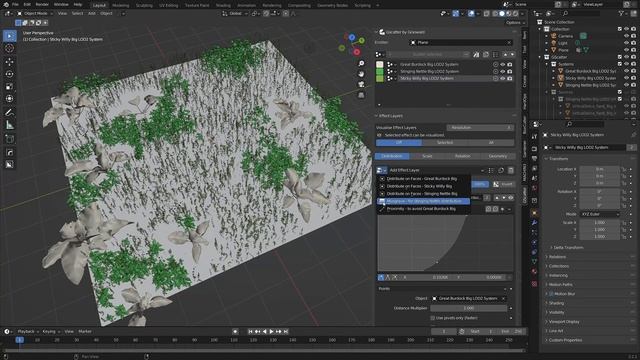The width and height of the screenshot is (640, 360).
Task: Hide Plane object in outliner
Action: point(626,50)
